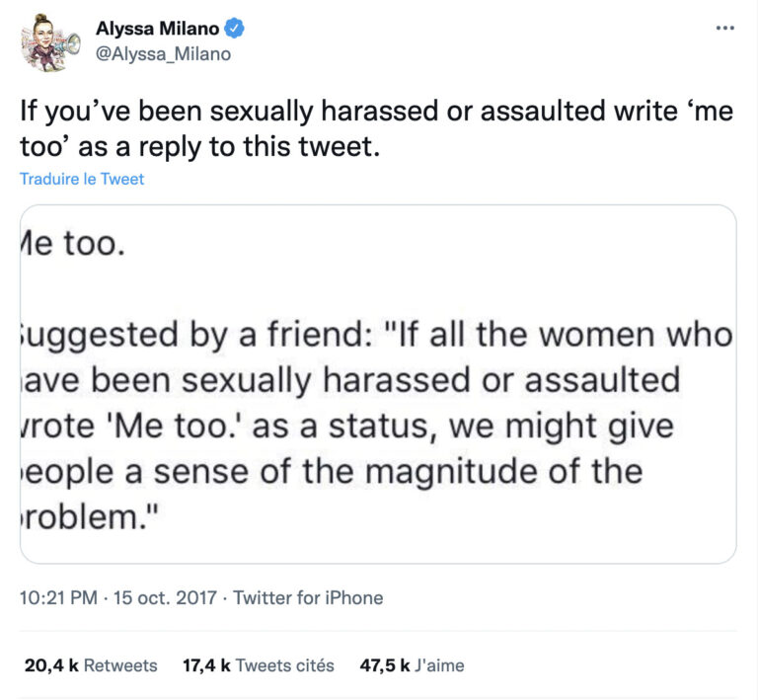Viewport: 758px width, 700px height.
Task: View the 47,5 k J'aime list
Action: point(412,665)
